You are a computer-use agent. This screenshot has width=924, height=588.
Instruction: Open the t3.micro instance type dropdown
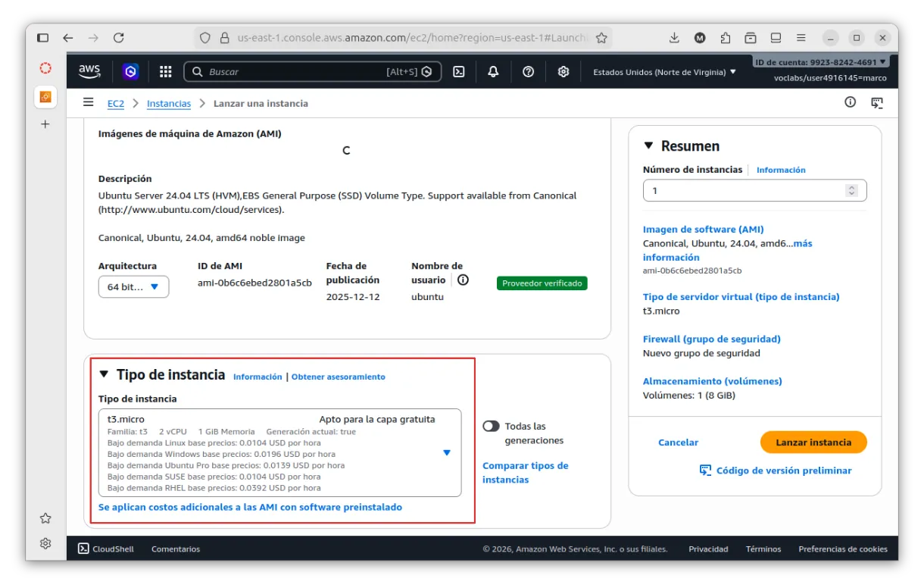point(446,452)
